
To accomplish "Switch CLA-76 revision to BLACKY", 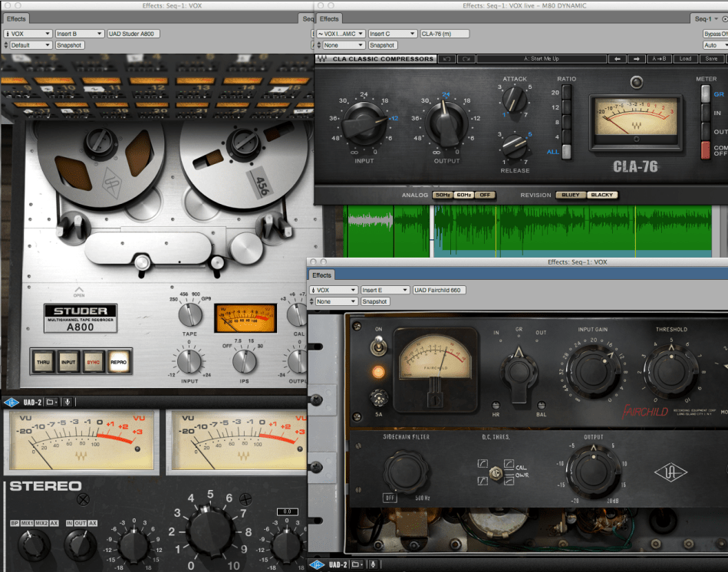I will [x=601, y=195].
